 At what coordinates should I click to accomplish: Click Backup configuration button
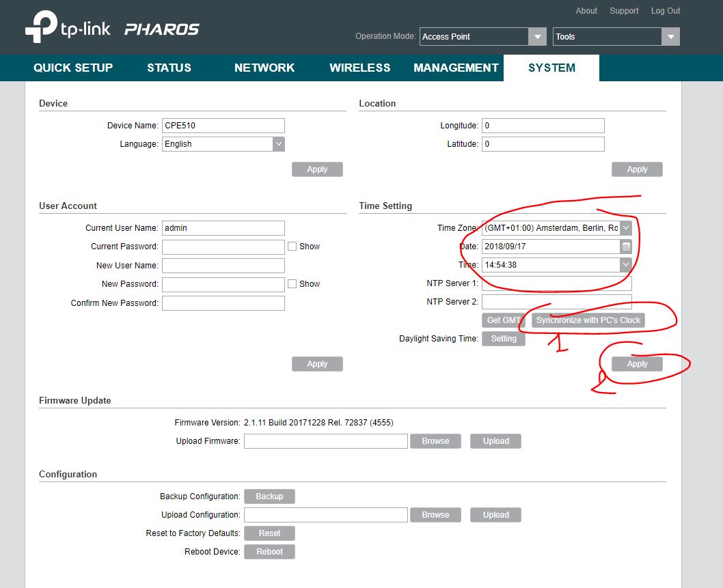(x=269, y=496)
